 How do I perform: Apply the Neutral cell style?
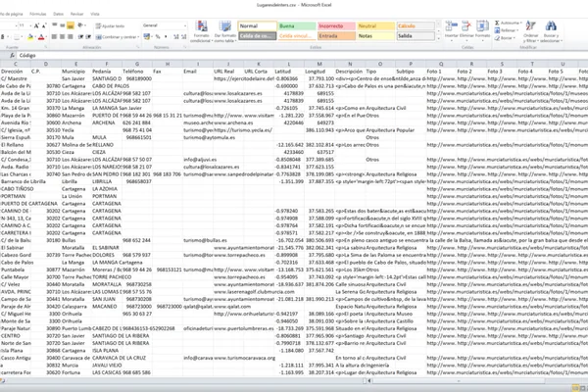[x=376, y=25]
